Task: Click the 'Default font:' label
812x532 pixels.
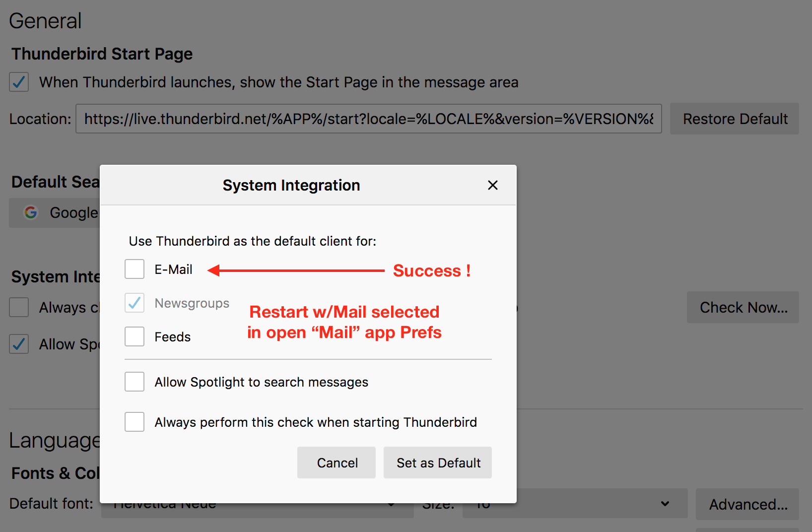Action: click(x=51, y=504)
